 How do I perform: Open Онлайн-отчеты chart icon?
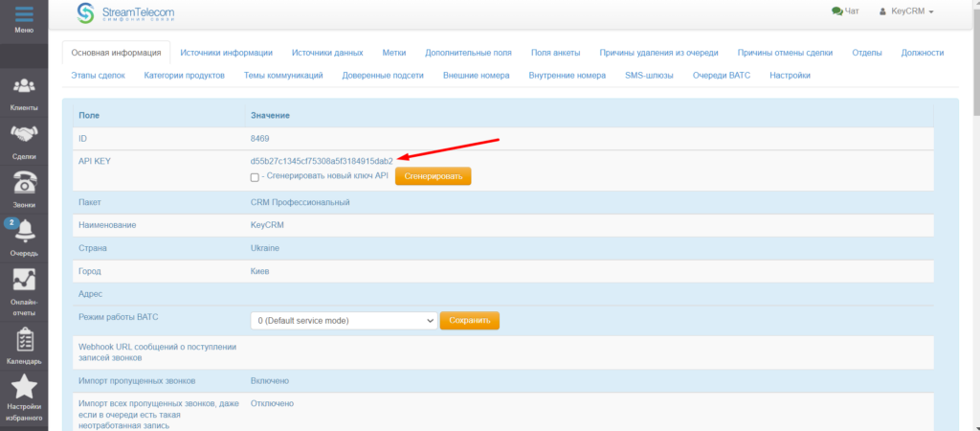coord(24,279)
